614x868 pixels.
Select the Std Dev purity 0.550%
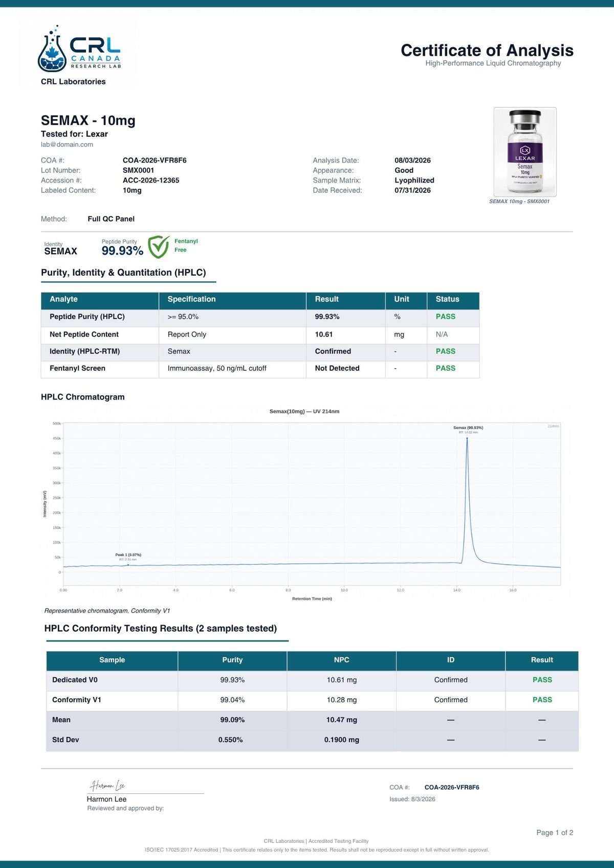click(230, 740)
